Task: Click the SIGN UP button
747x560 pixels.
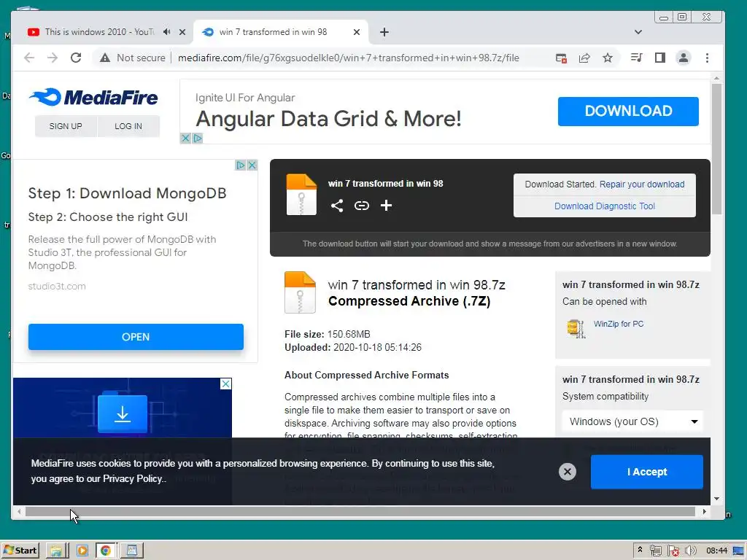Action: click(66, 126)
